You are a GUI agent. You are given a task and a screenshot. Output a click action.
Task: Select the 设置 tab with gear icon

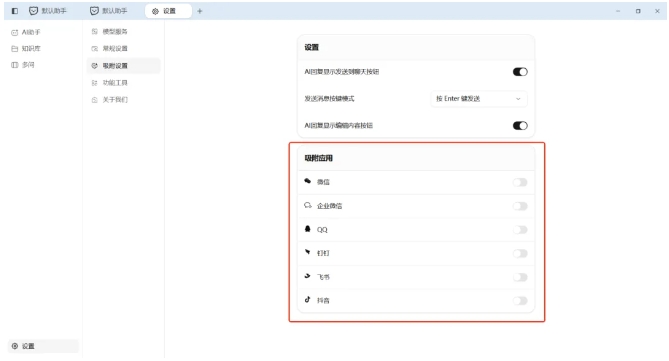pyautogui.click(x=168, y=11)
